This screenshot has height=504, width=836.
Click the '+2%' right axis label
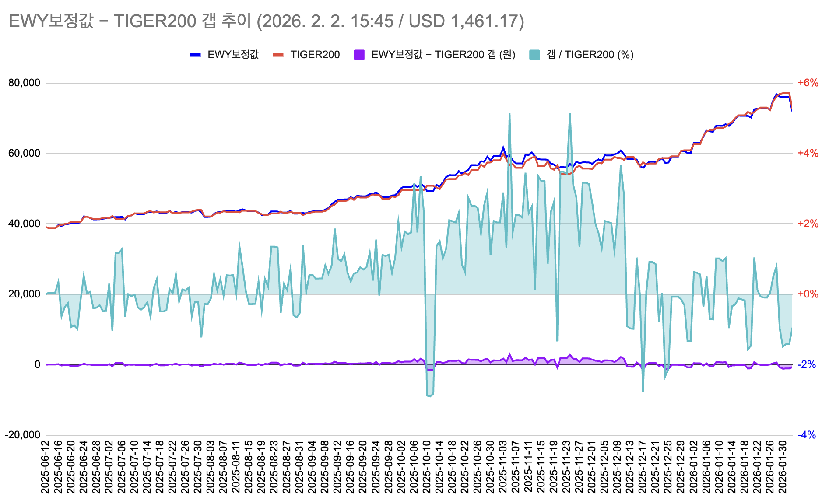808,224
